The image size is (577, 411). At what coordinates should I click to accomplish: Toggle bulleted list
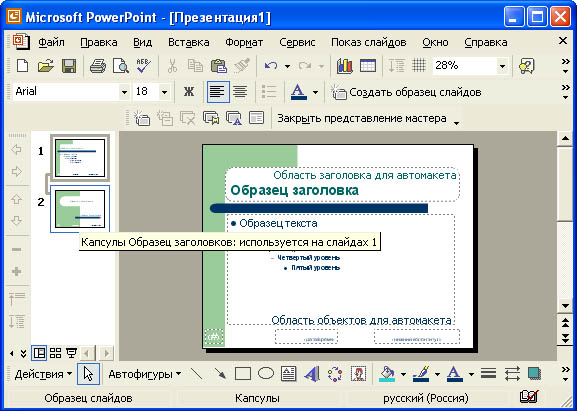pyautogui.click(x=269, y=92)
